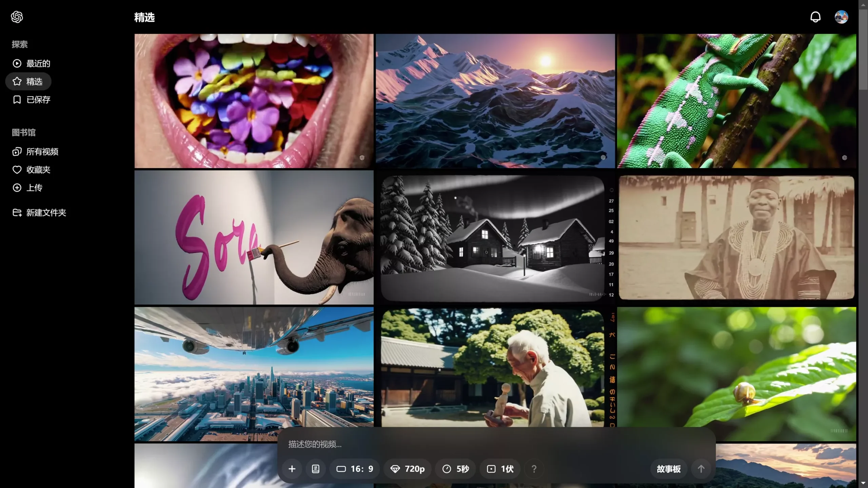Submit prompt with the up arrow button
Viewport: 868px width, 488px height.
pos(701,469)
